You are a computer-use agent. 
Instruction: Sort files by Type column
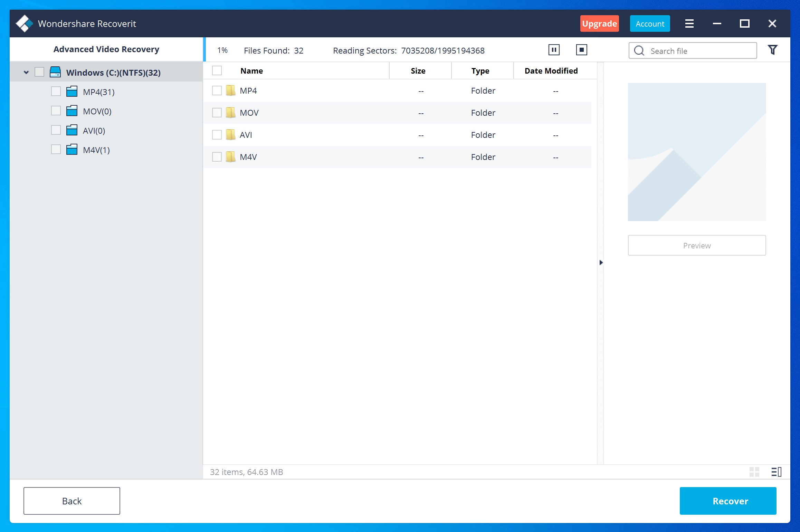point(480,71)
